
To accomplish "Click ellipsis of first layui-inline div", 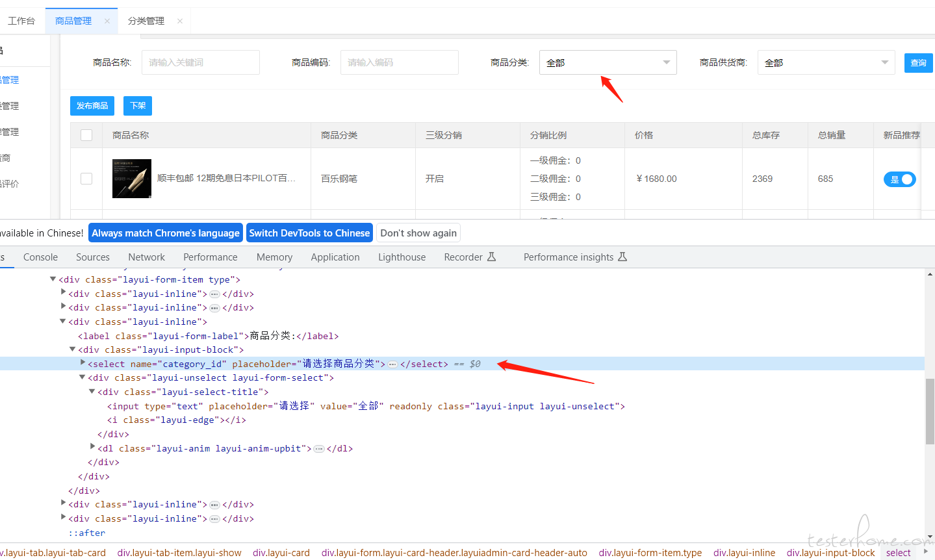I will click(214, 294).
